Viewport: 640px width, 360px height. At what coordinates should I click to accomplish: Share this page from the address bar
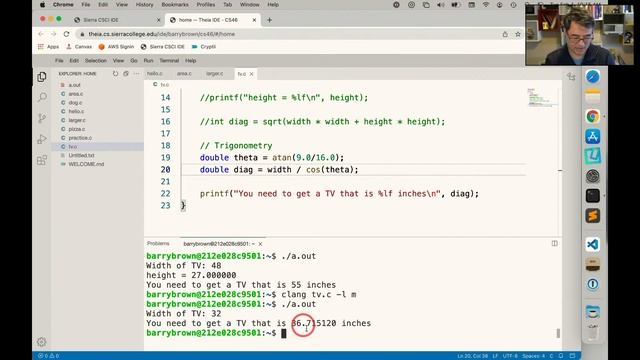(505, 34)
